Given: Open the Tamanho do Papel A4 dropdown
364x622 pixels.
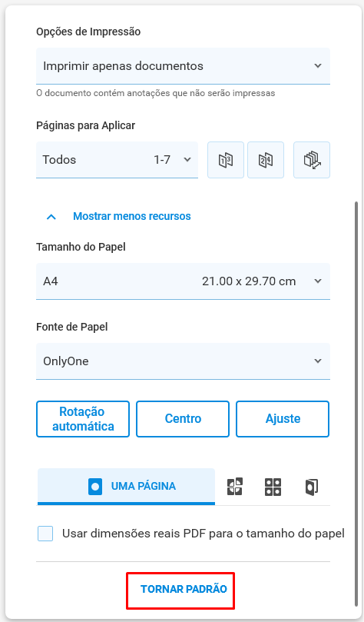Looking at the screenshot, I should (x=183, y=281).
